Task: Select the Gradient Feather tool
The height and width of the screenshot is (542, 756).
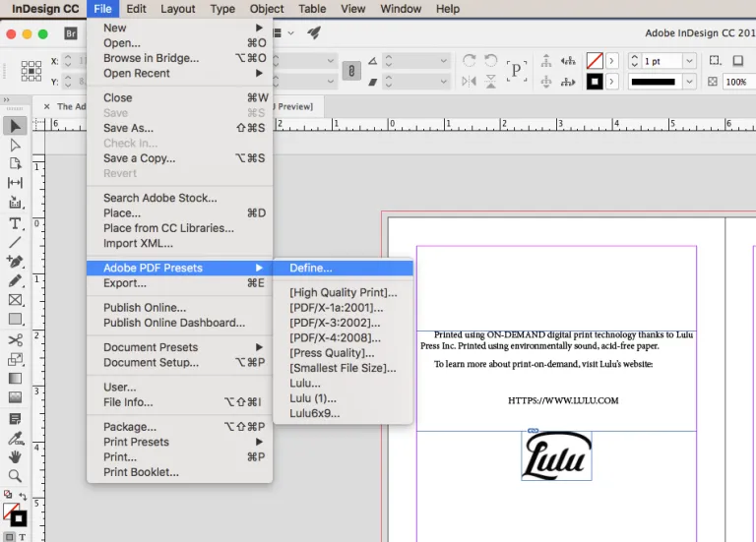Action: (x=15, y=397)
